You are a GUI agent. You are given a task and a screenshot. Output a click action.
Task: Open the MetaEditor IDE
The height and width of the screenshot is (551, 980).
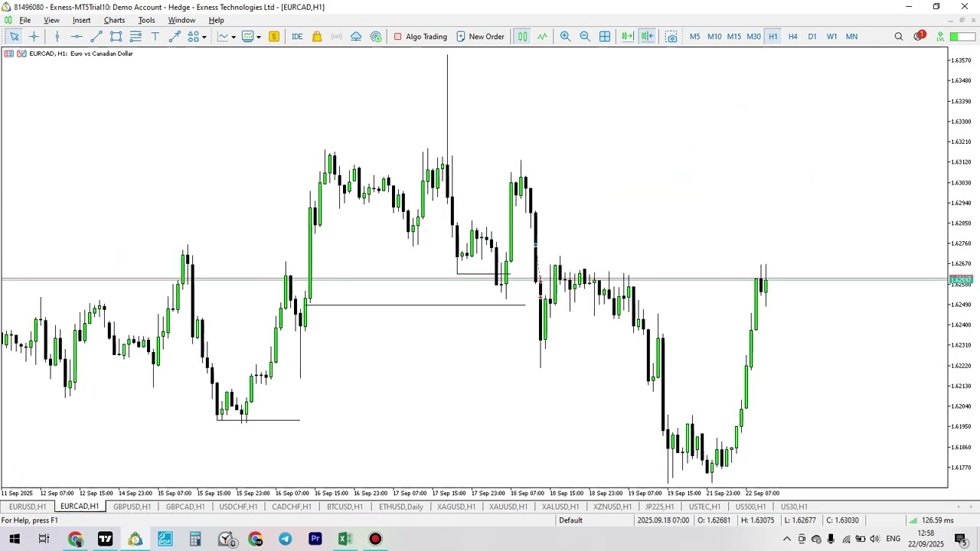[297, 37]
